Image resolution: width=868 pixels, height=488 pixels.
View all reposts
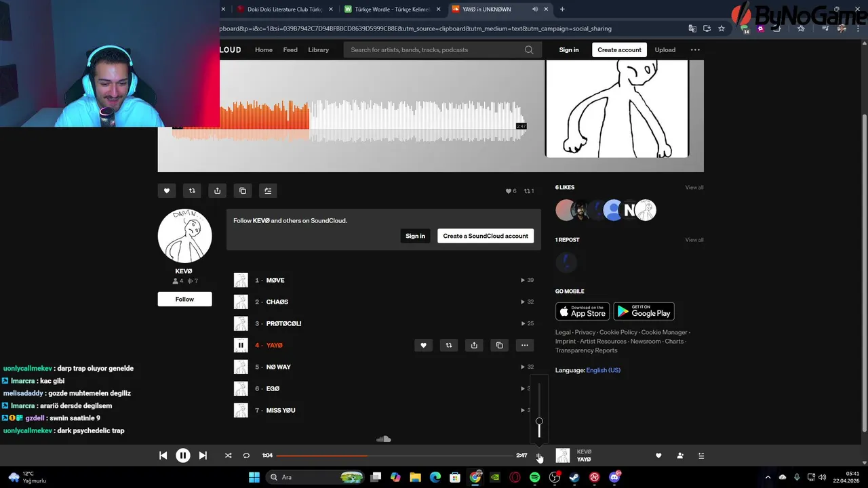click(x=694, y=240)
